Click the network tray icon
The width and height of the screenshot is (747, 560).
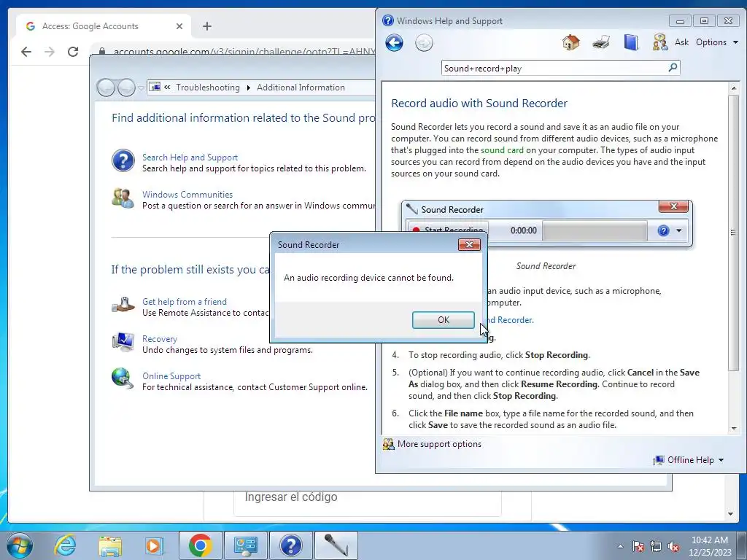pos(656,546)
